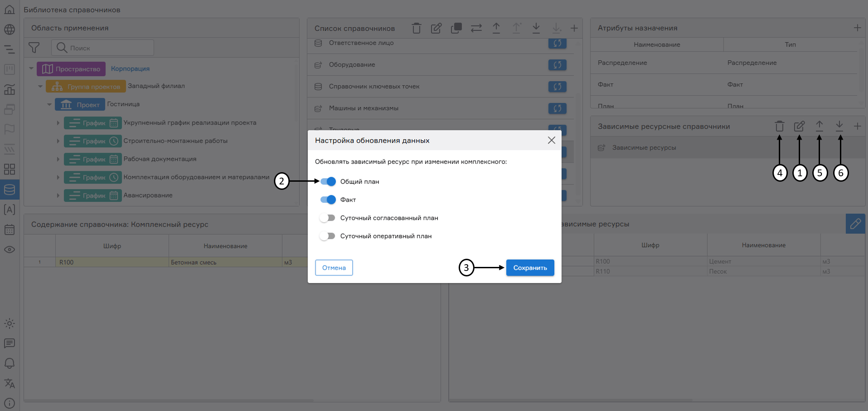Screen dimensions: 868x411
Task: Disable the Факт toggle
Action: tap(327, 199)
